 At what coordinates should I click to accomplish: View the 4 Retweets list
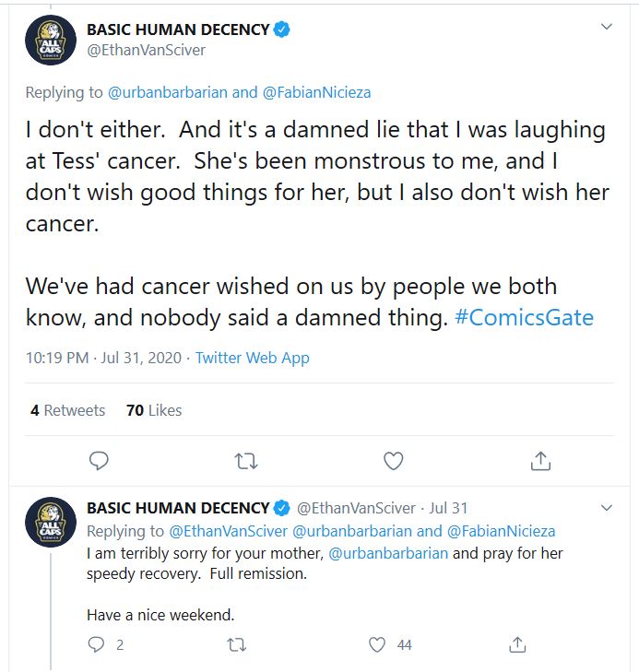[67, 410]
